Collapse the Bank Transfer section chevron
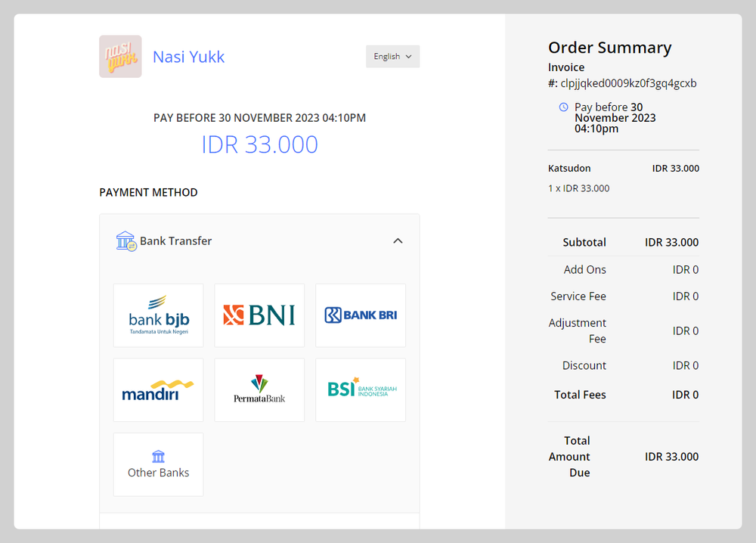This screenshot has height=543, width=756. (x=398, y=240)
